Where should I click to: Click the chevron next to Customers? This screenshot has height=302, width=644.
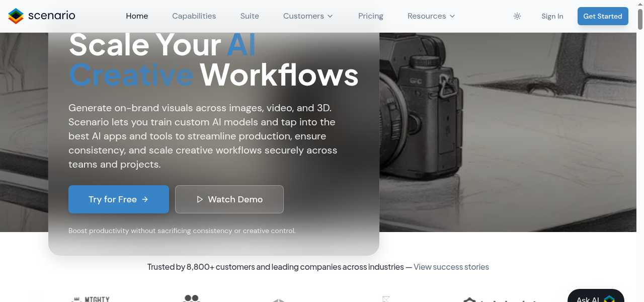click(330, 16)
